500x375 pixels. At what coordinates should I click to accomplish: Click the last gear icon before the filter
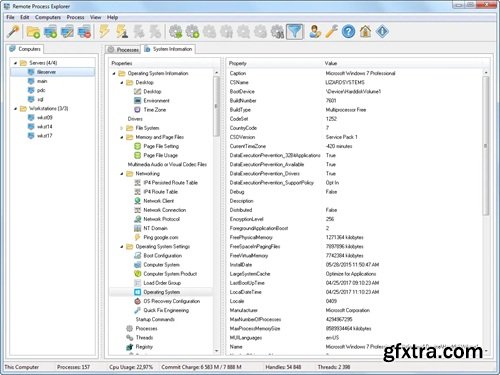click(x=277, y=32)
